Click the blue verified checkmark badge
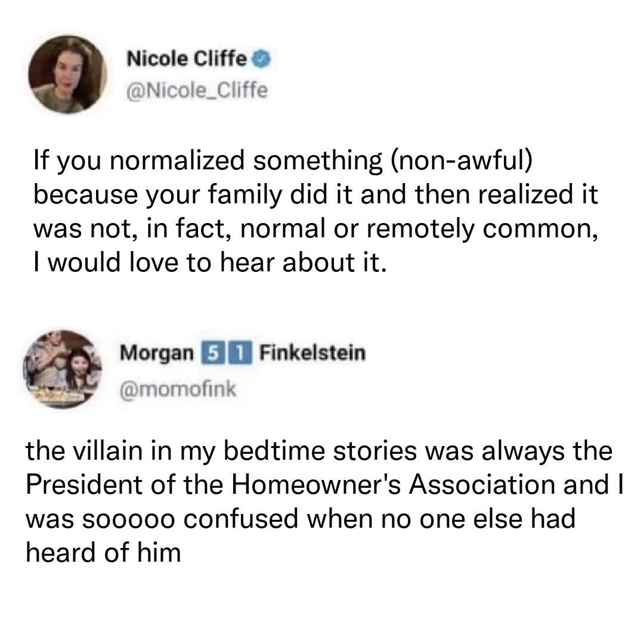This screenshot has height=644, width=644. click(x=263, y=60)
